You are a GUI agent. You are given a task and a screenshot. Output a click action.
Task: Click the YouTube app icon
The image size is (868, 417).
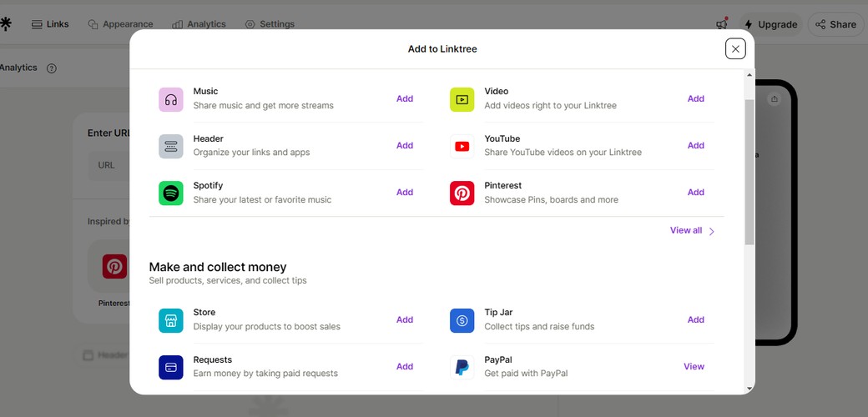click(x=462, y=147)
